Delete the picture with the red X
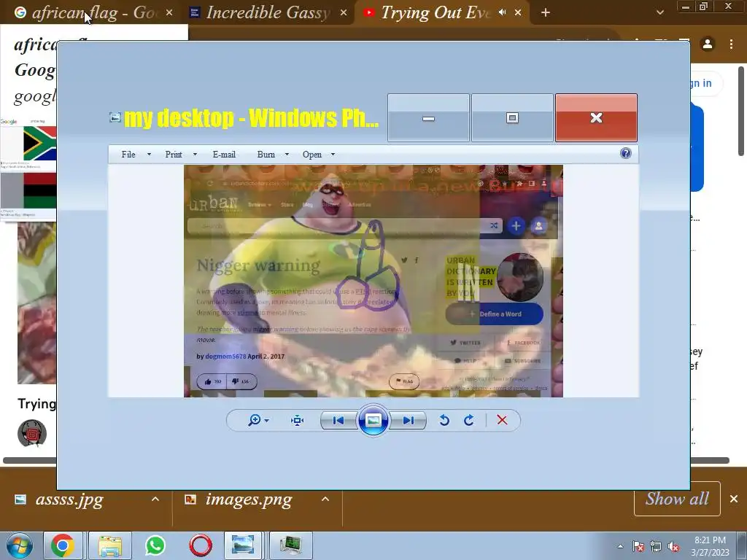The height and width of the screenshot is (560, 747). pos(502,420)
